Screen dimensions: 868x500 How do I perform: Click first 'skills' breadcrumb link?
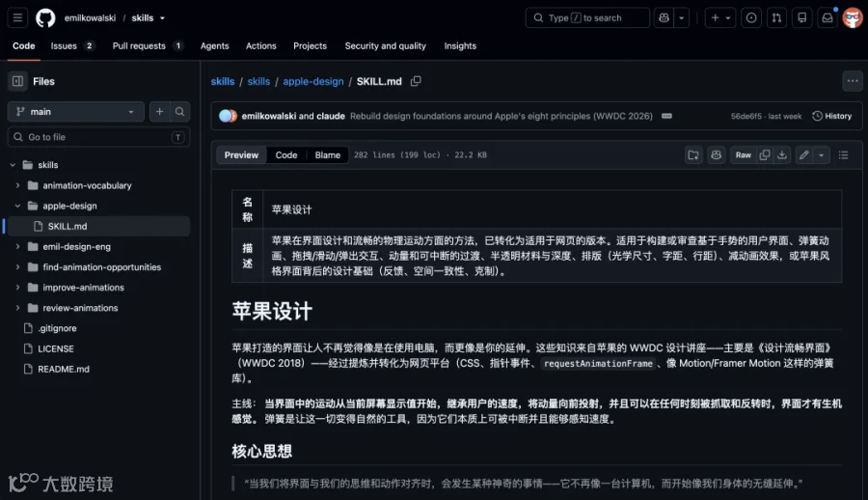tap(223, 81)
